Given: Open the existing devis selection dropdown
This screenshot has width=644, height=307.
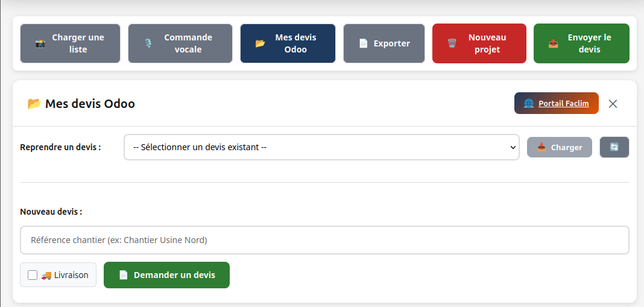Looking at the screenshot, I should 321,147.
